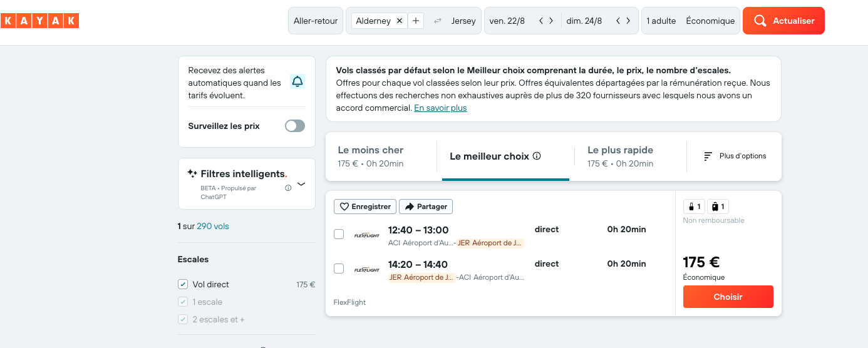Select the 12:40 – 13:00 flight checkbox
868x348 pixels.
pyautogui.click(x=339, y=234)
